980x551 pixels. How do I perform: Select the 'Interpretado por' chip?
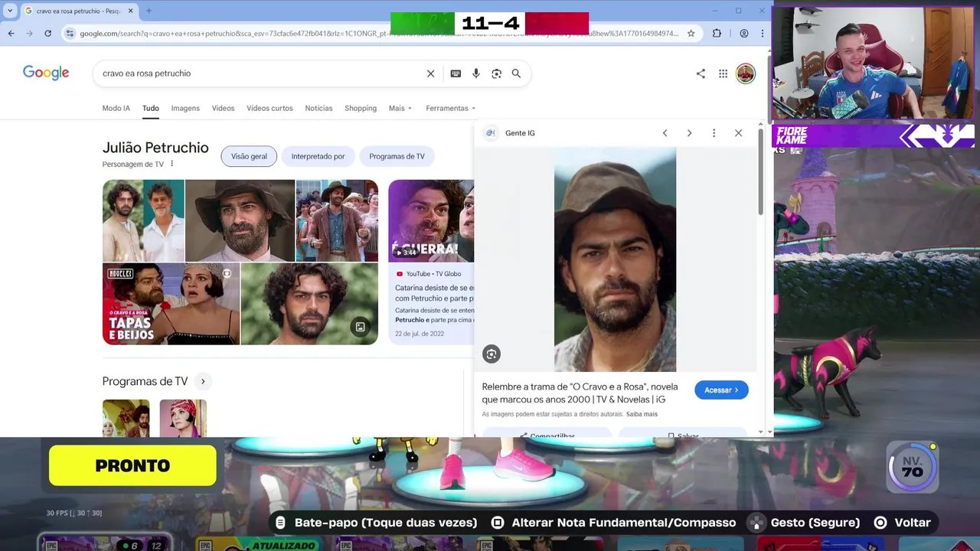coord(318,156)
